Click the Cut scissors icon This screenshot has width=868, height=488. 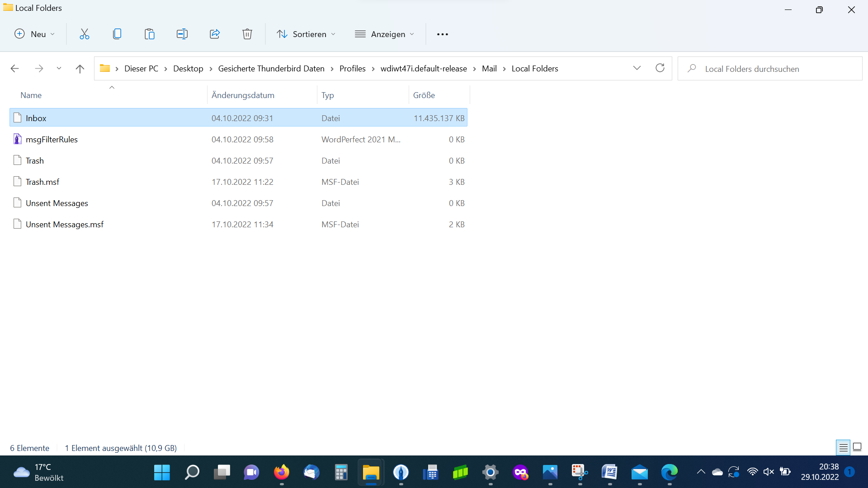click(85, 34)
